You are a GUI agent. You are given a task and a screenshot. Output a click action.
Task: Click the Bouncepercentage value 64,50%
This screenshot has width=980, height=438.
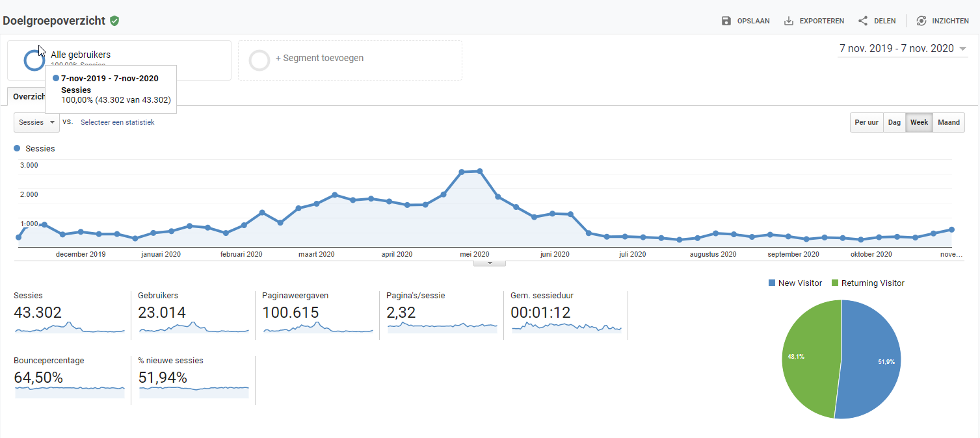(38, 378)
